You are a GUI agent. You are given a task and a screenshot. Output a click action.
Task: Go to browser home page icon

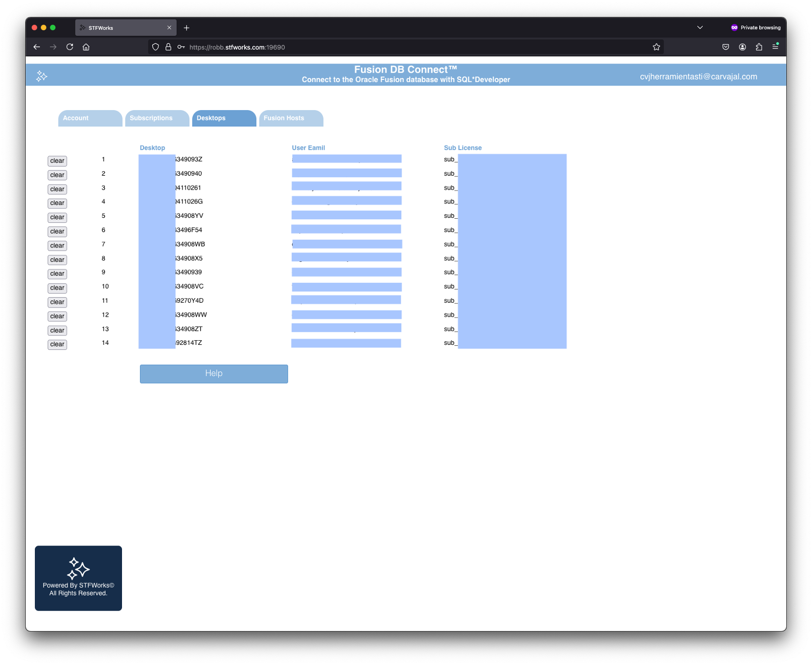(x=86, y=47)
